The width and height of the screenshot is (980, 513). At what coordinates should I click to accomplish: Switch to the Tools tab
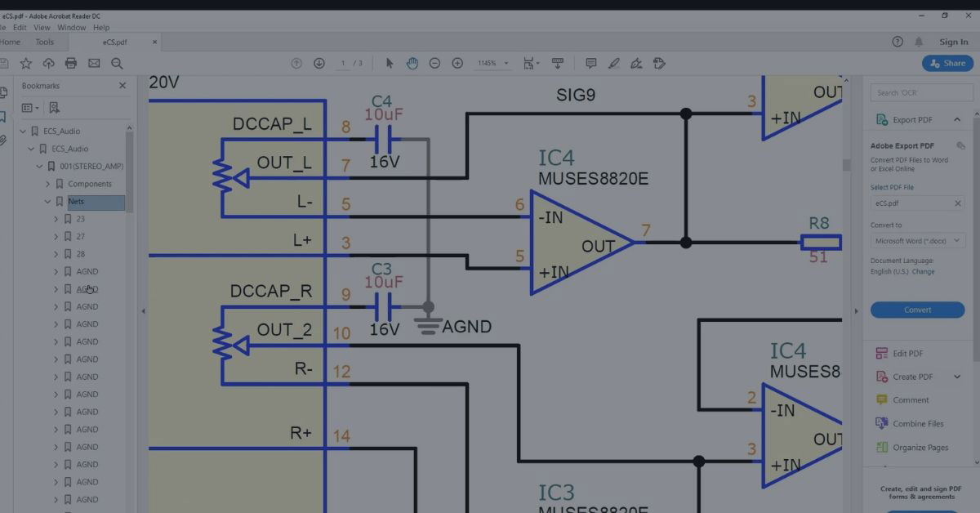[x=45, y=42]
